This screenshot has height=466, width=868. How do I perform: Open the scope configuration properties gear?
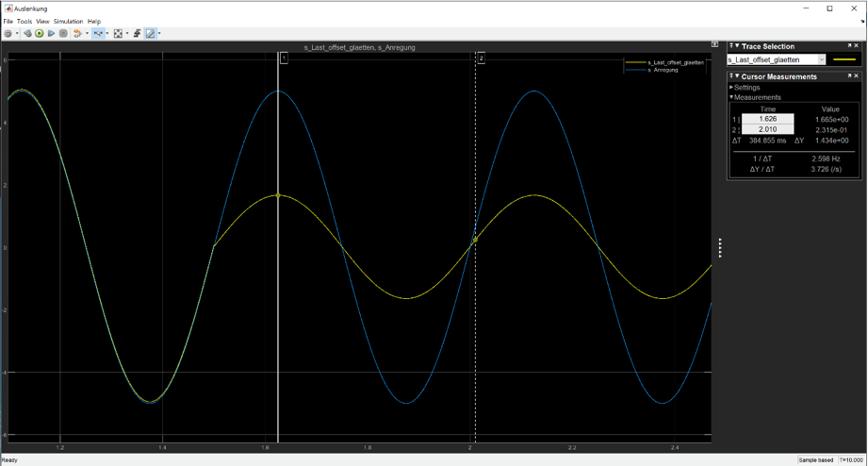tap(8, 33)
